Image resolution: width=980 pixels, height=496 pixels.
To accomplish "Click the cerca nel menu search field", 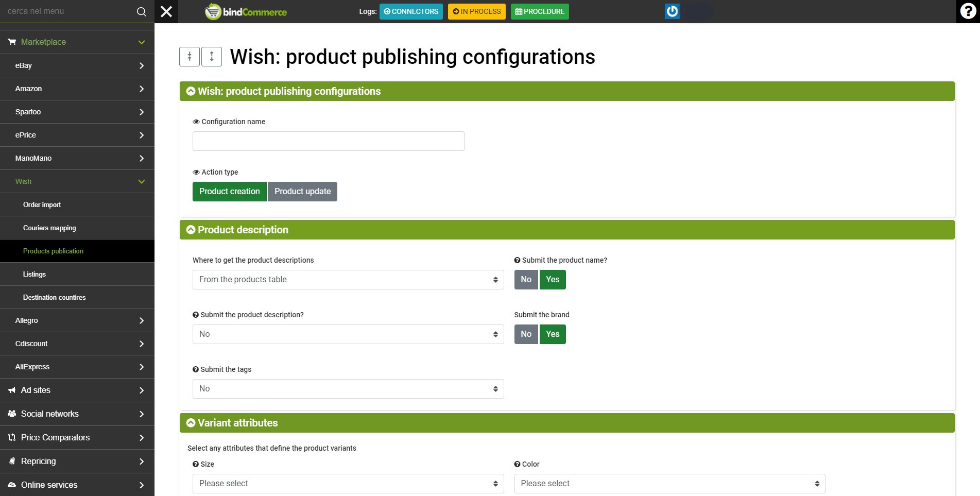I will pyautogui.click(x=67, y=11).
